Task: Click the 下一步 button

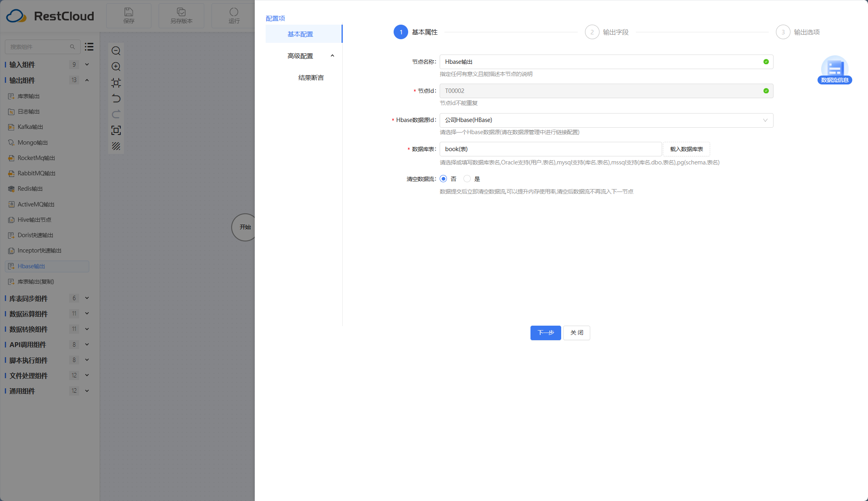Action: tap(545, 333)
